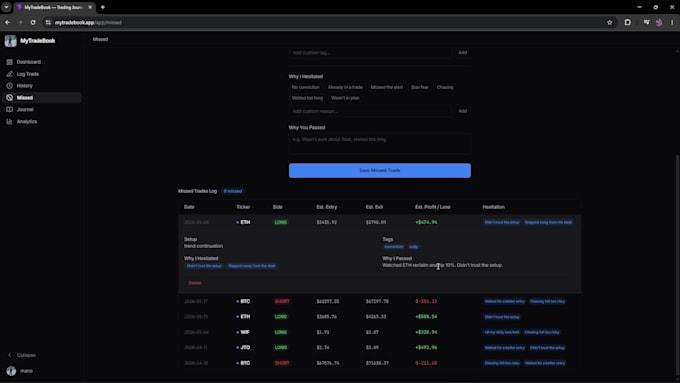Toggle the Chasing hesitation chip

tap(445, 87)
